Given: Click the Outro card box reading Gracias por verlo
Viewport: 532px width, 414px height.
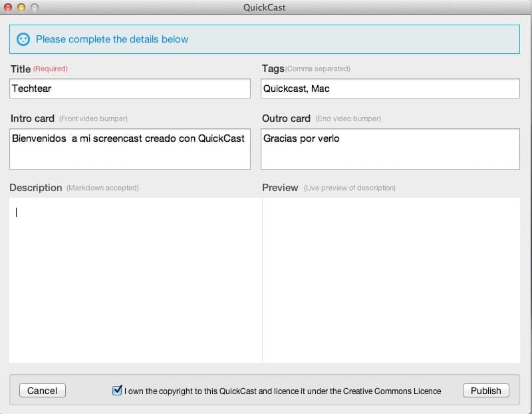Looking at the screenshot, I should (390, 149).
